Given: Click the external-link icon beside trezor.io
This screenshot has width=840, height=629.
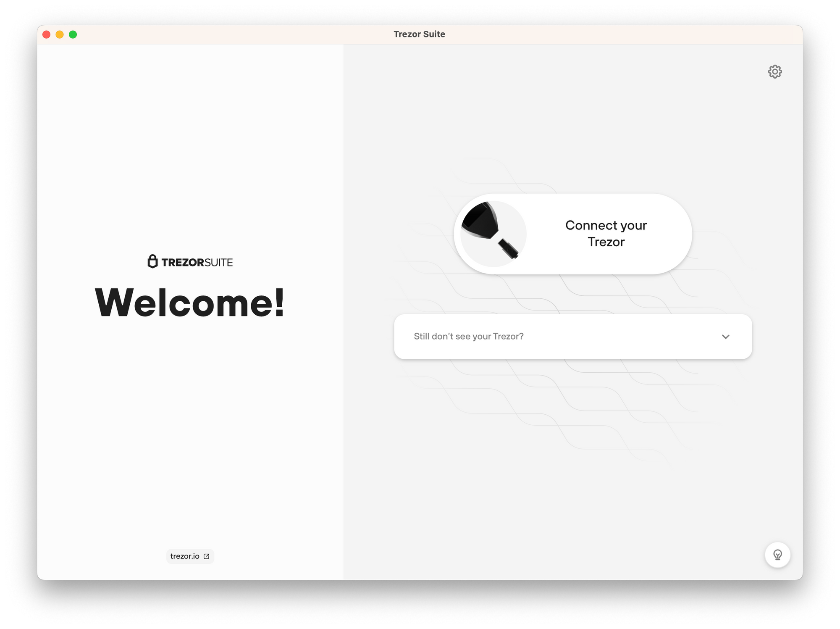Looking at the screenshot, I should (206, 556).
